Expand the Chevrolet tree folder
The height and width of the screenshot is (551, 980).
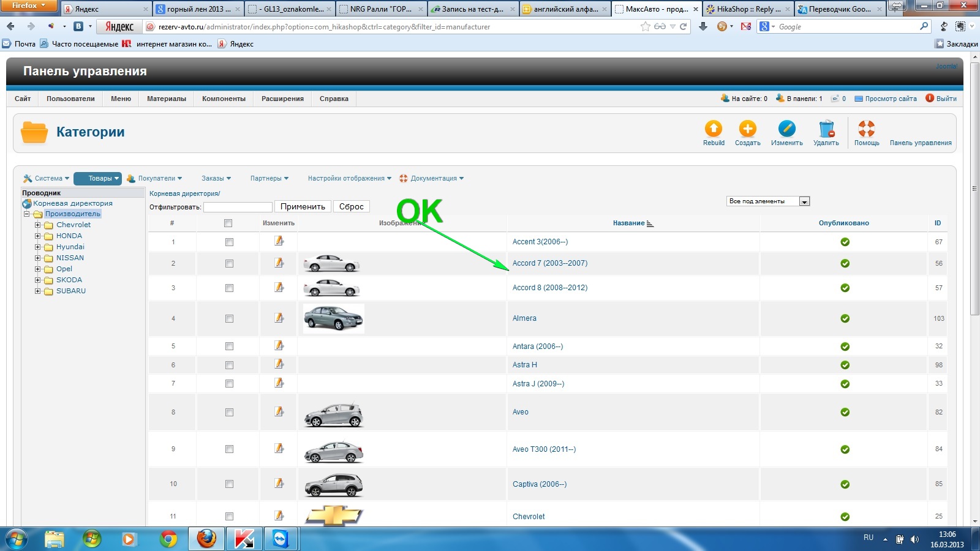point(37,225)
